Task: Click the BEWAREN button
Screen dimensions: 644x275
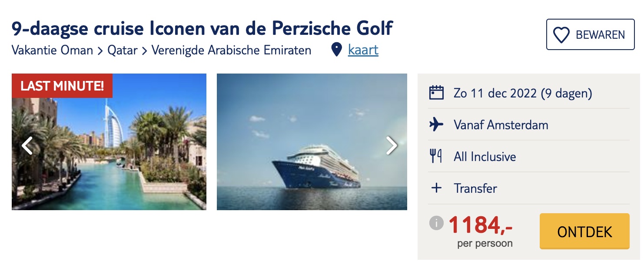Action: tap(590, 34)
